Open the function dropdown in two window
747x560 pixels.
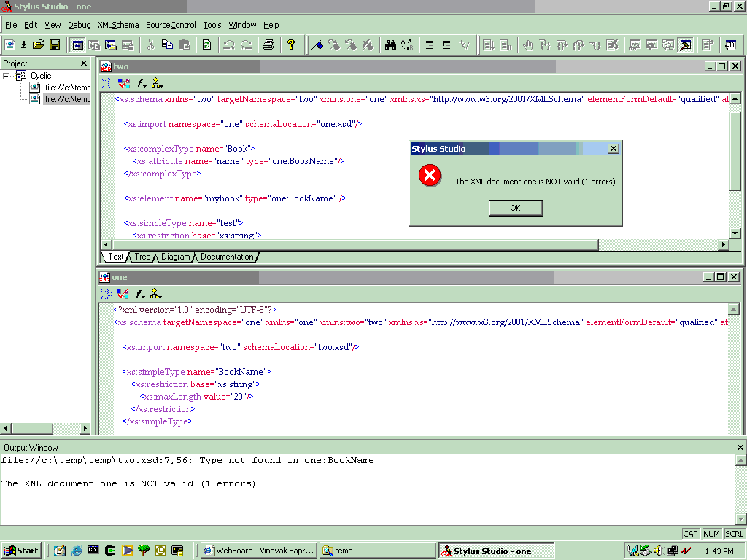tap(142, 83)
